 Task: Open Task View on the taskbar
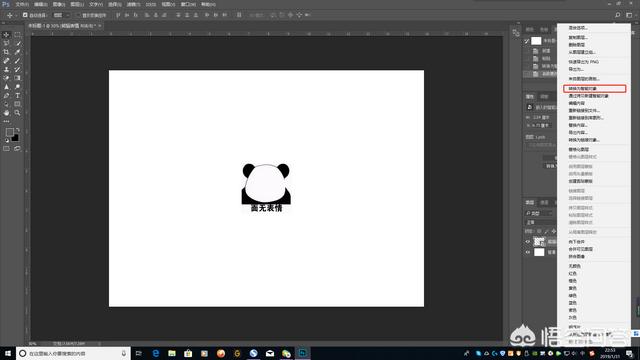click(x=139, y=353)
